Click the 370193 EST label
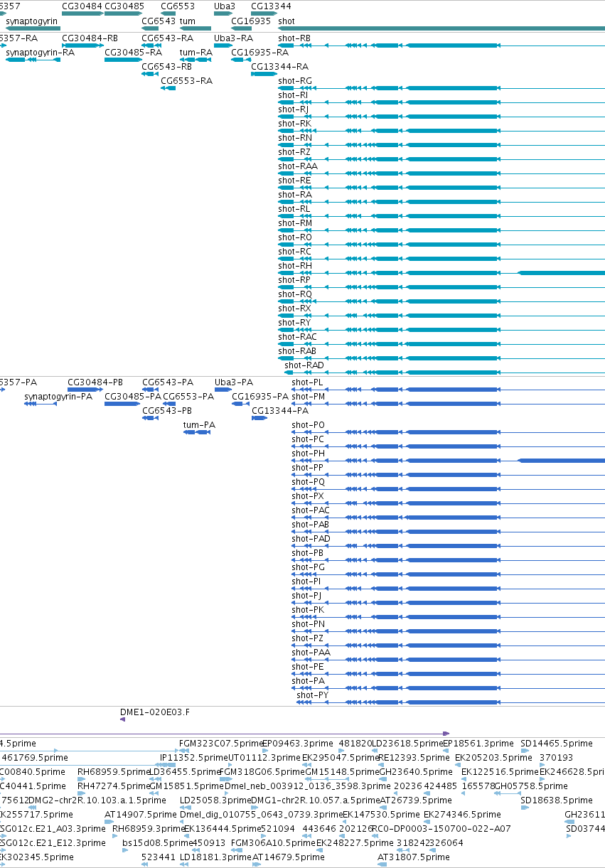 point(556,758)
